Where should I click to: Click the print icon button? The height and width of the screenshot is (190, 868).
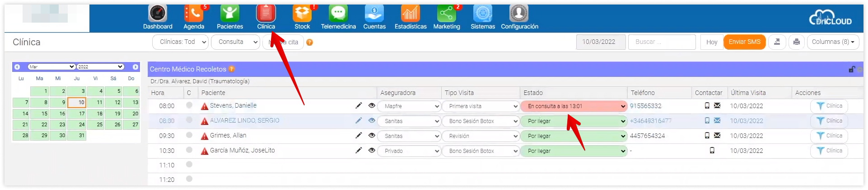(796, 42)
